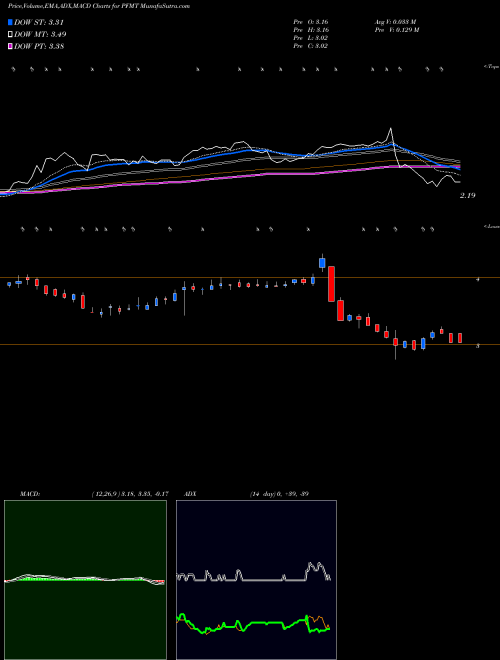Click the 'Avg V: 0.033 M' value
Image resolution: width=500 pixels, height=660 pixels.
coord(395,22)
